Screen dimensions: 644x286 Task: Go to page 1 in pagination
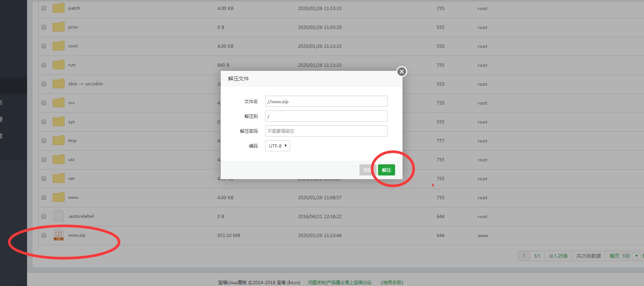pyautogui.click(x=524, y=256)
